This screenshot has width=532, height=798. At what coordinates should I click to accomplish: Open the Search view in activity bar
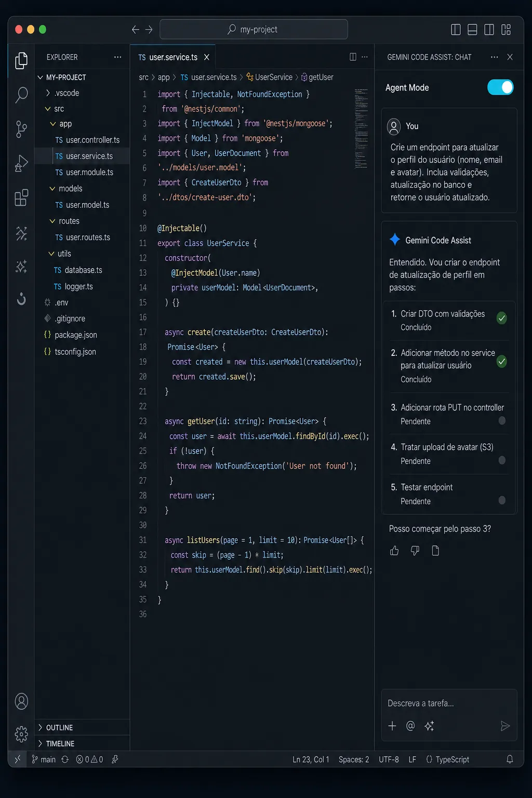coord(21,95)
